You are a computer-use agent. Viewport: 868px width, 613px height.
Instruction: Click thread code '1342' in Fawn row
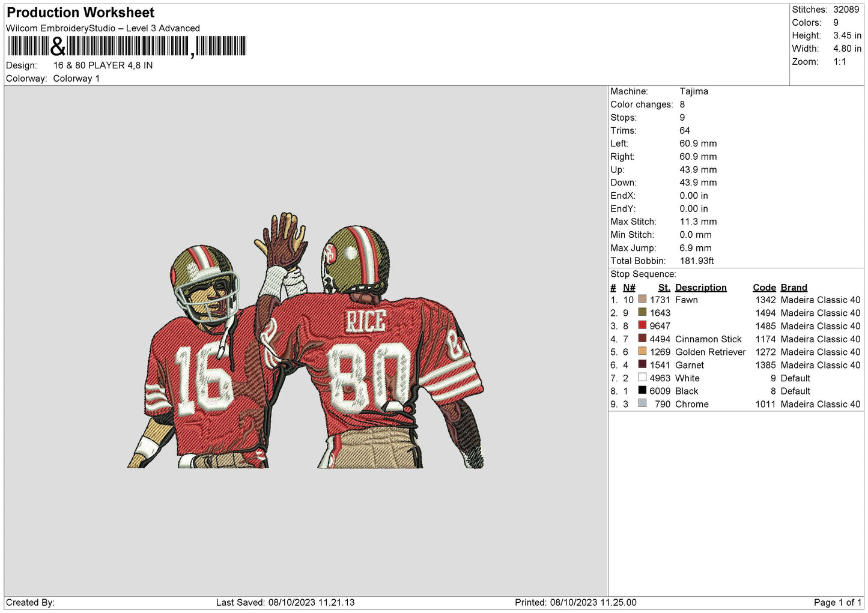pos(766,300)
